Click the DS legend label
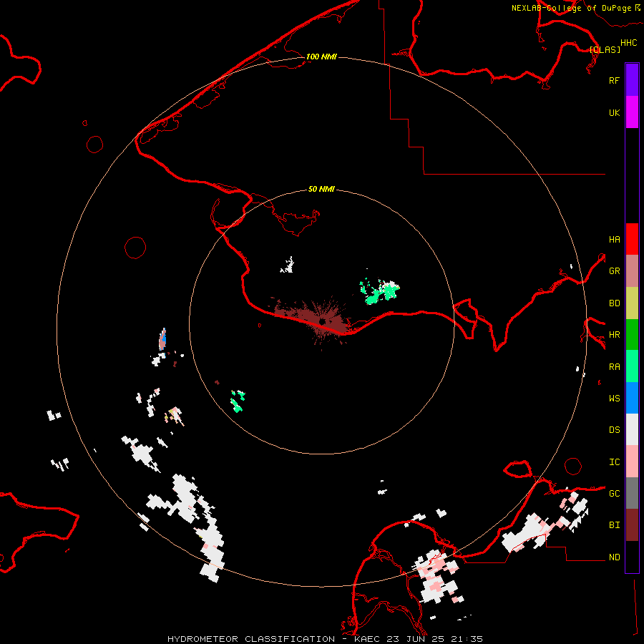This screenshot has width=644, height=644. point(614,429)
